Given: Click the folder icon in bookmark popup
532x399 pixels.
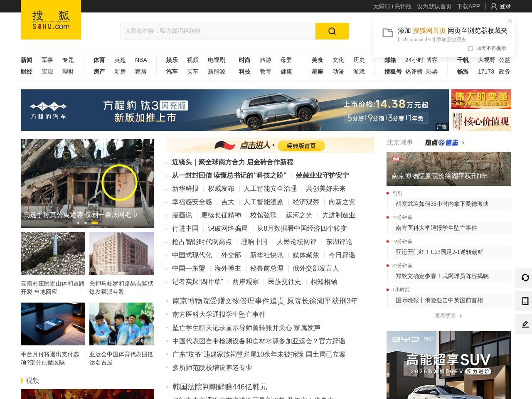Looking at the screenshot, I should click(388, 33).
